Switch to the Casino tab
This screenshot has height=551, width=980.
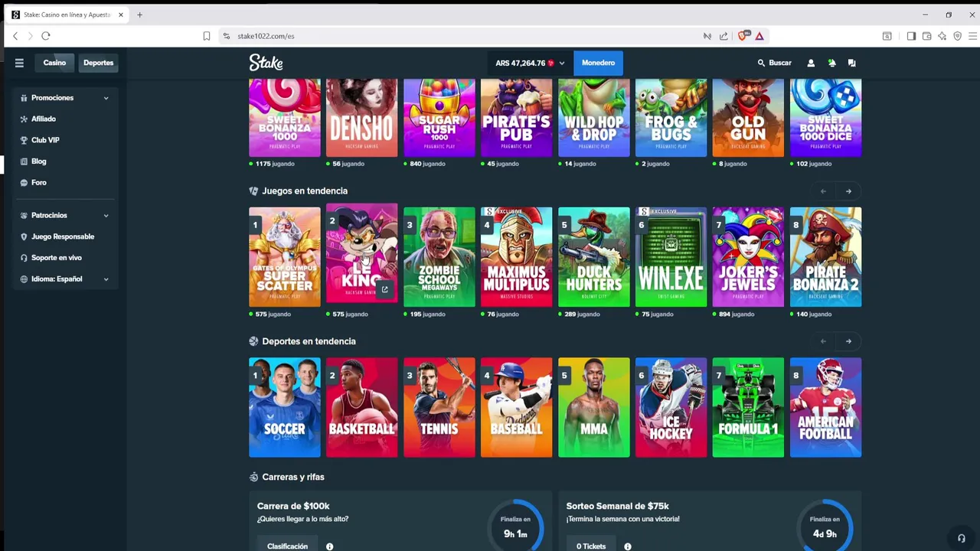pyautogui.click(x=54, y=63)
